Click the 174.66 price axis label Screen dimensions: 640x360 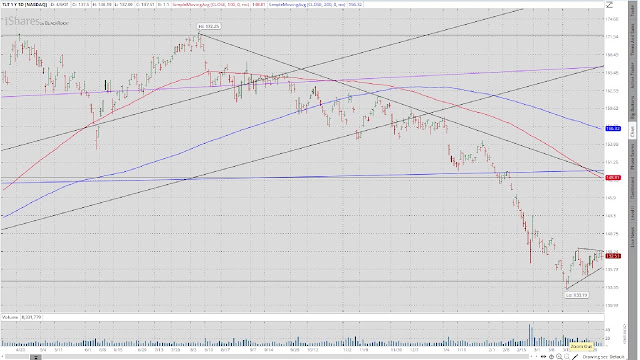(x=612, y=19)
